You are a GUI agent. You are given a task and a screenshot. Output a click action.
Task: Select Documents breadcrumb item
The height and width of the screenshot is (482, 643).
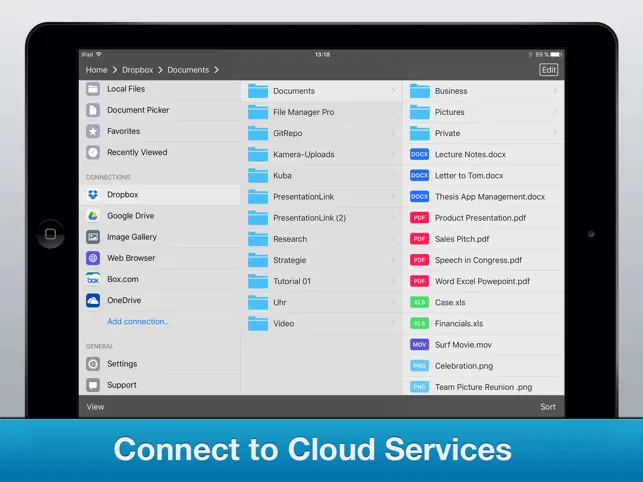click(188, 70)
